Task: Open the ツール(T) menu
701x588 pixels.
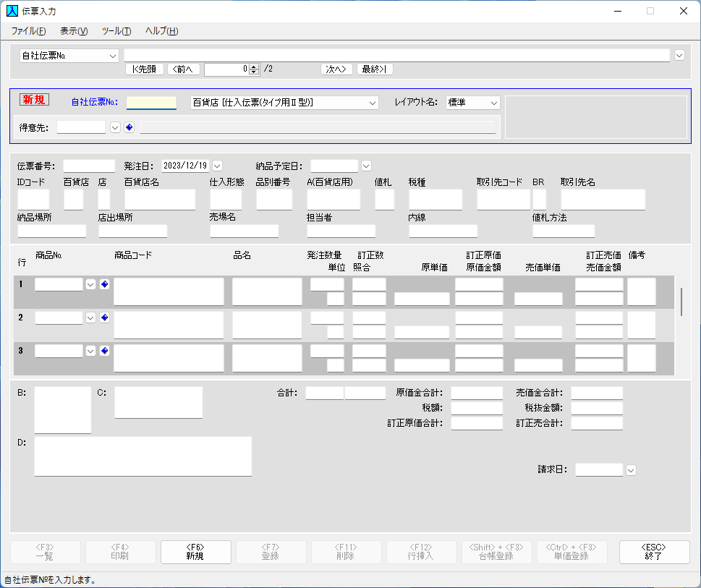Action: coord(116,31)
